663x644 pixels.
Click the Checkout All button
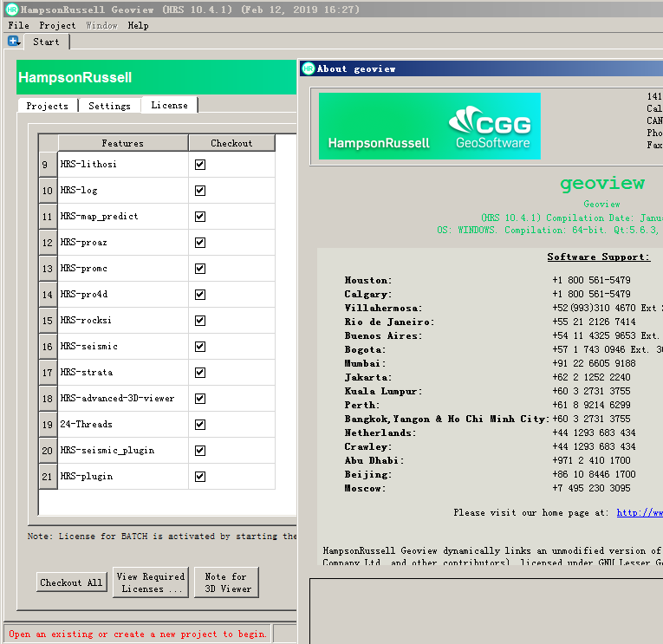[71, 582]
